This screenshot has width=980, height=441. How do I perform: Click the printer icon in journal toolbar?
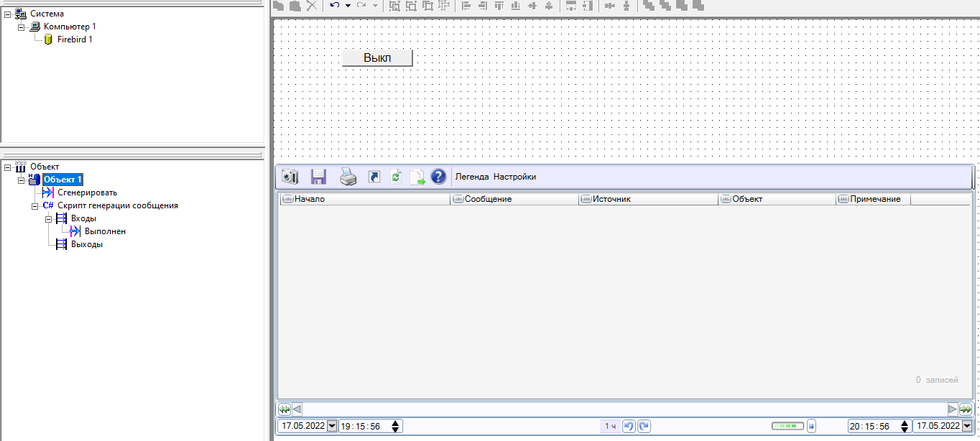tap(348, 177)
